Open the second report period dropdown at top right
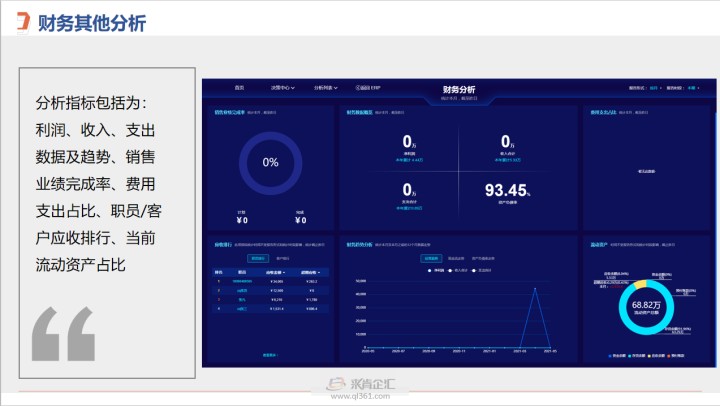720x406 pixels. (693, 88)
